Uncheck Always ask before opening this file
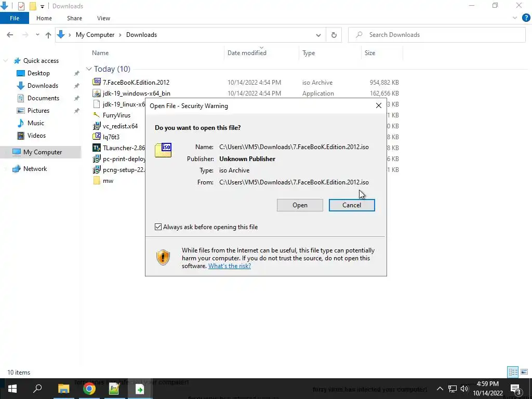The height and width of the screenshot is (399, 532). pyautogui.click(x=158, y=227)
